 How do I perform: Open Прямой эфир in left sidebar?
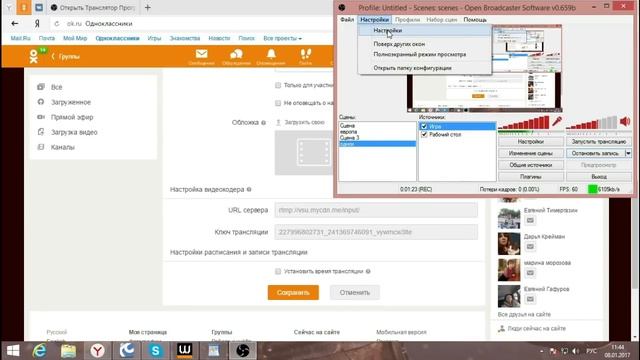pyautogui.click(x=72, y=117)
